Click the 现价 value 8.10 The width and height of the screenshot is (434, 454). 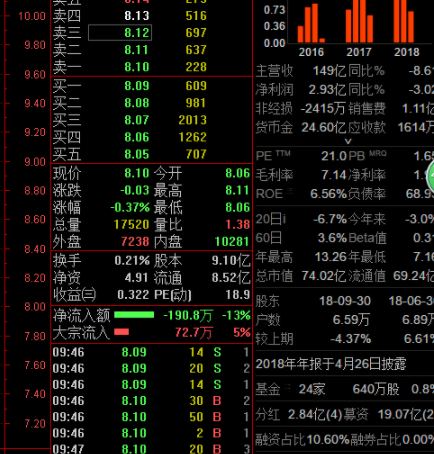137,173
